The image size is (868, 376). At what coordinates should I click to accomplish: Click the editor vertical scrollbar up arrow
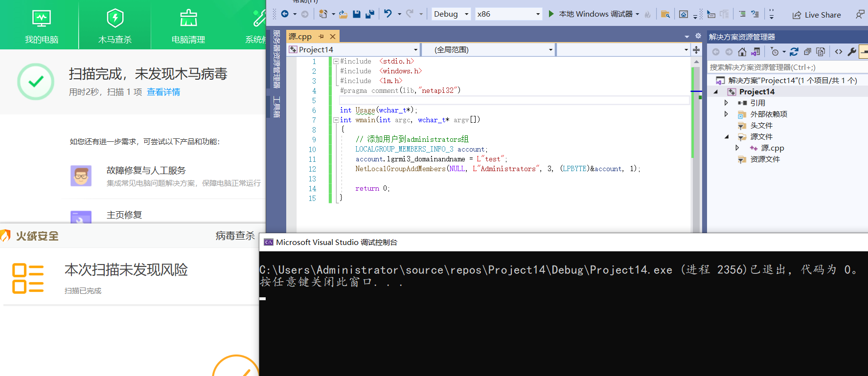[x=696, y=62]
